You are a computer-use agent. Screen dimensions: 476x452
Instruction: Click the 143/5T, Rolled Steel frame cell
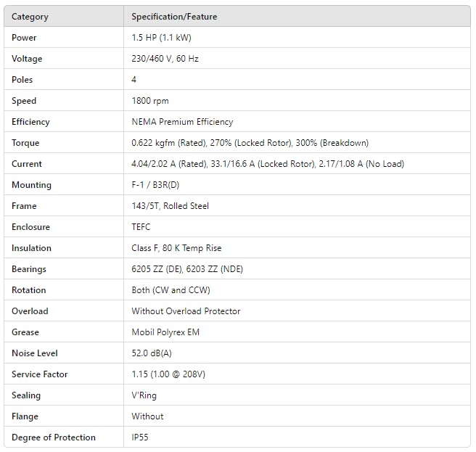coord(170,206)
